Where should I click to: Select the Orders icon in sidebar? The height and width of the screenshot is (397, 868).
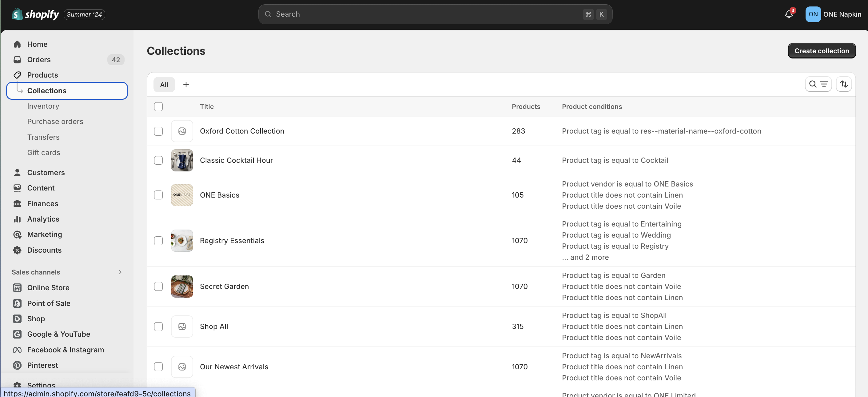pos(17,60)
